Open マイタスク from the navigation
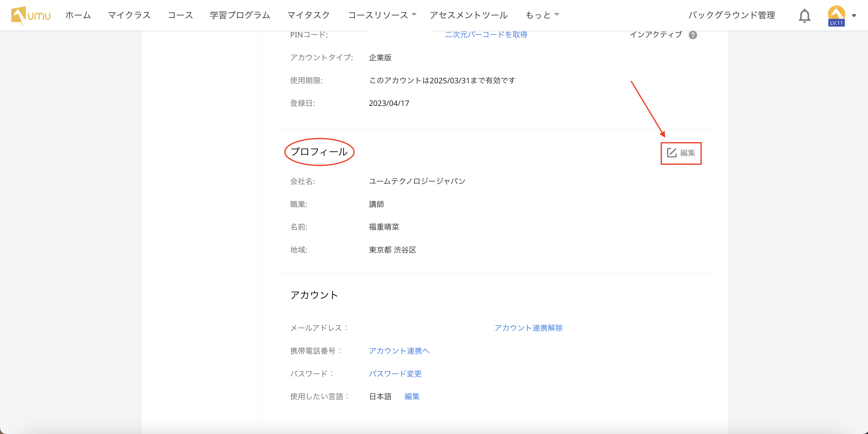The image size is (868, 434). (308, 15)
